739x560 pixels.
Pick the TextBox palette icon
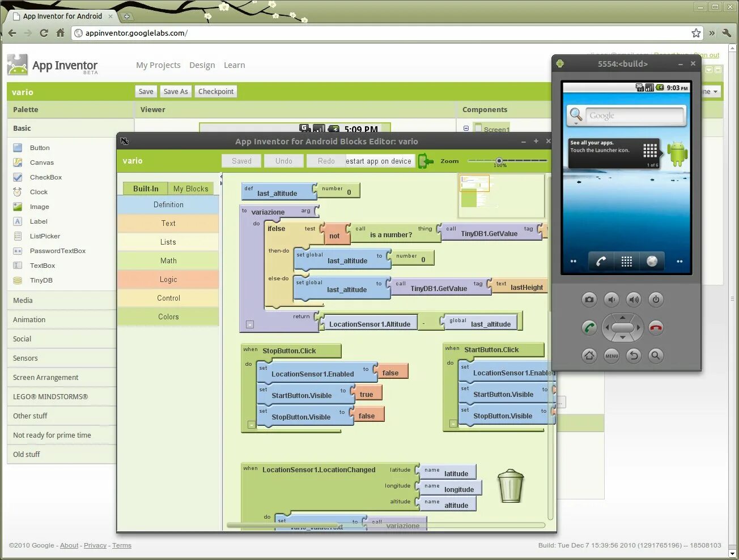click(x=18, y=266)
